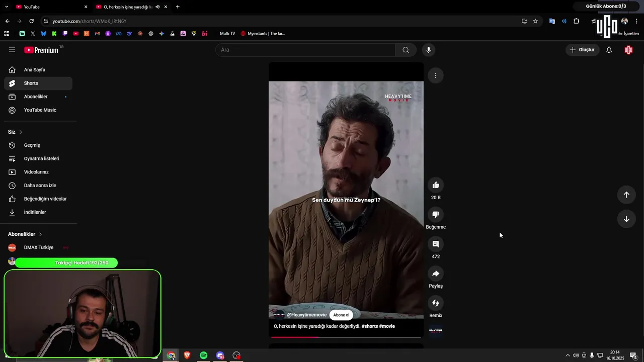Click the address bar URL
Viewport: 644px width, 362px height.
90,21
